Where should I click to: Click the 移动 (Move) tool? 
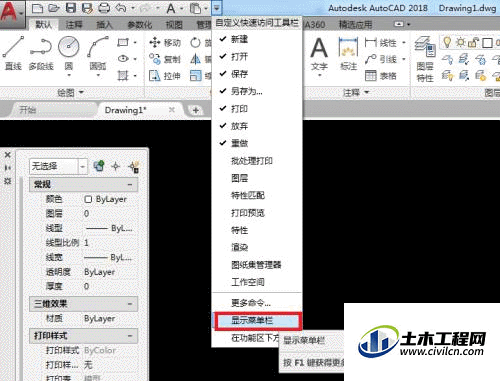click(x=165, y=43)
